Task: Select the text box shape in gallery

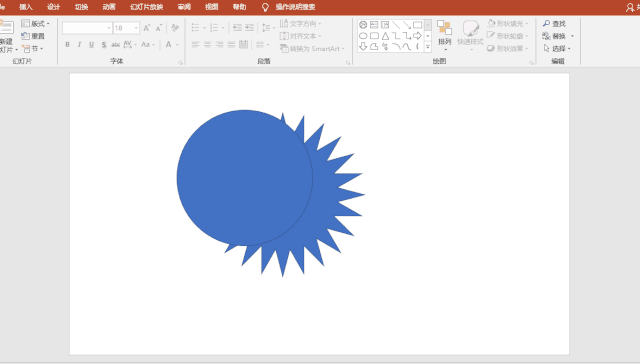Action: point(374,25)
